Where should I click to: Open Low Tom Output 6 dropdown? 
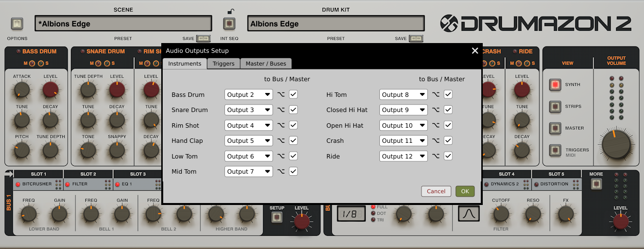click(249, 156)
